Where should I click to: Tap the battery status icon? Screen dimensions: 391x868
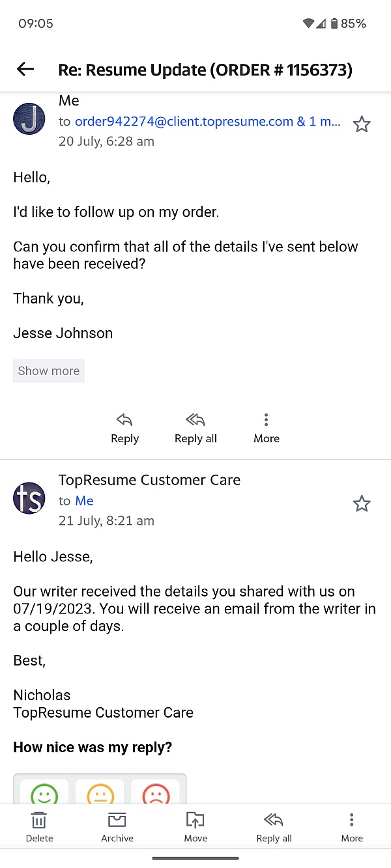pos(334,23)
